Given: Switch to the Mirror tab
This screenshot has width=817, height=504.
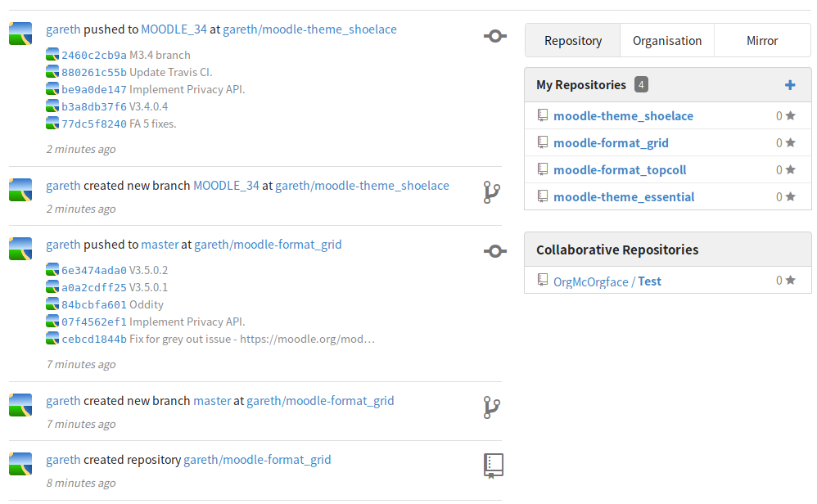Looking at the screenshot, I should (762, 41).
